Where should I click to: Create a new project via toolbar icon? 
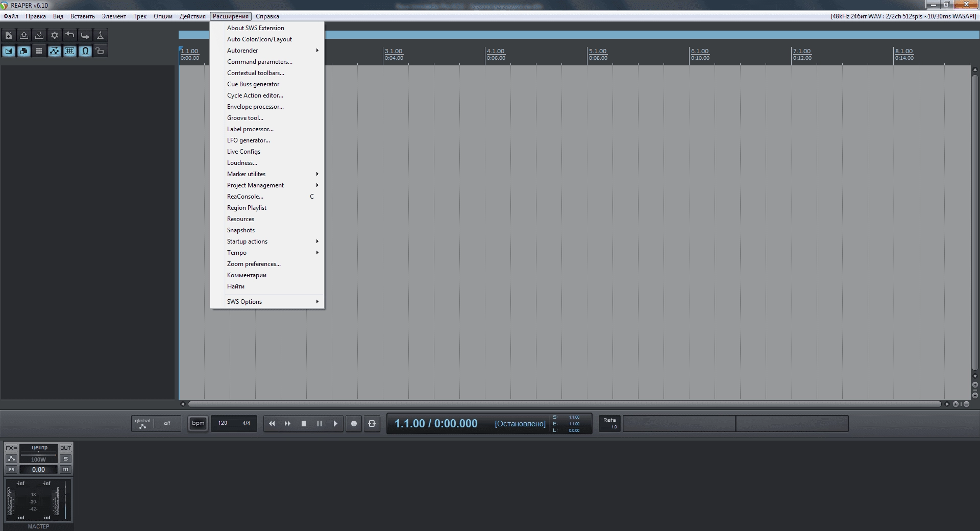click(x=9, y=35)
